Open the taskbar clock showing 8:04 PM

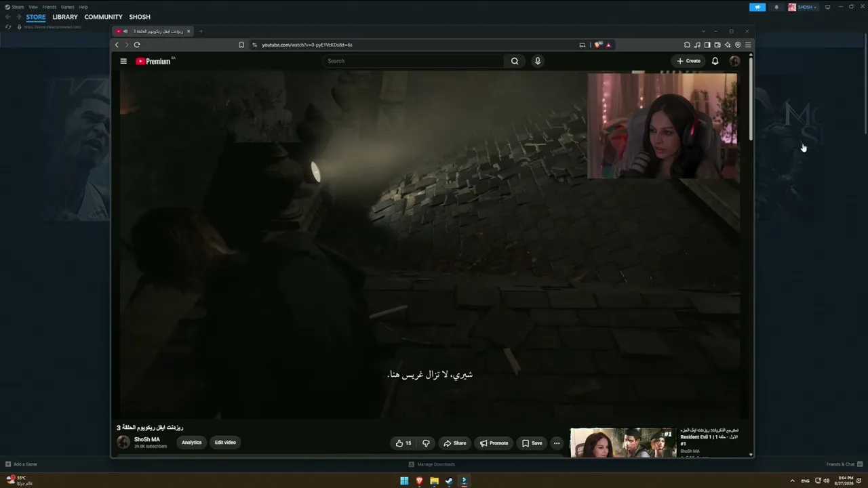point(844,481)
